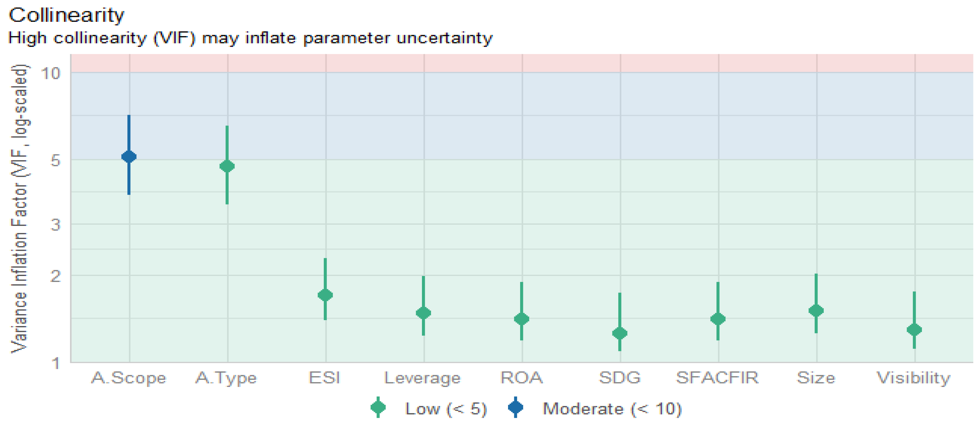The width and height of the screenshot is (980, 423).
Task: Click the "SFACFIR" x-axis label
Action: click(717, 378)
